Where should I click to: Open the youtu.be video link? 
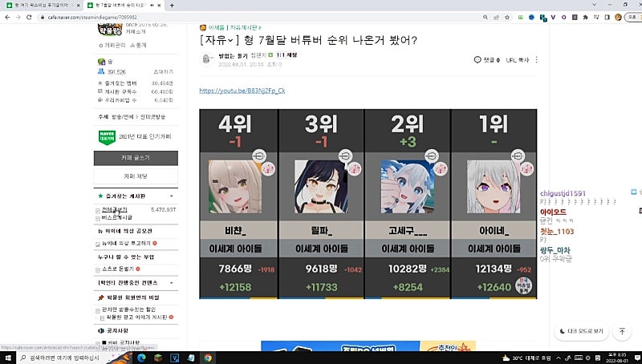click(x=242, y=91)
